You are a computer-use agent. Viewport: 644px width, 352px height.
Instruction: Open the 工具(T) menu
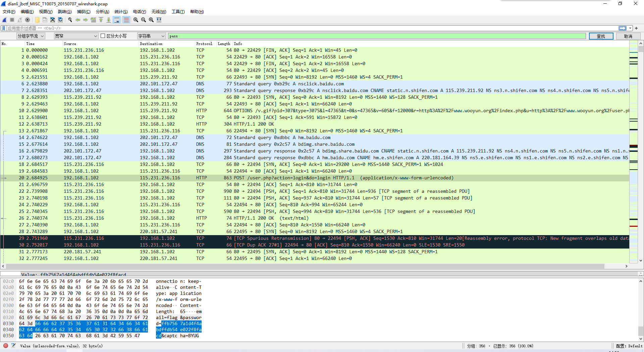(178, 12)
